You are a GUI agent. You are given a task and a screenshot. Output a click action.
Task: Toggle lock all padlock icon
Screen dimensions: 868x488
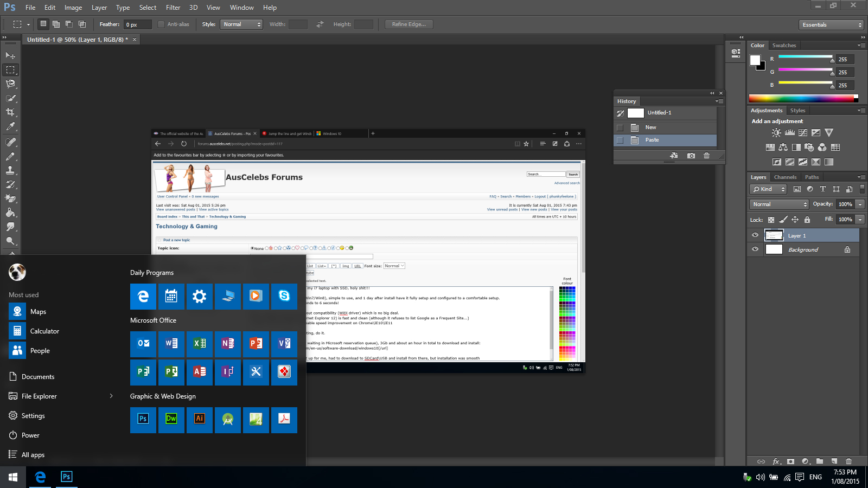(807, 220)
